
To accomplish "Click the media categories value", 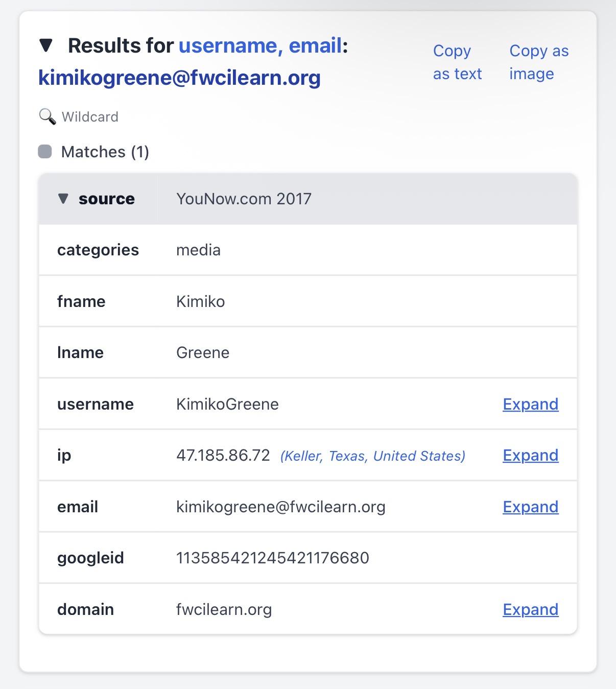I will coord(198,250).
